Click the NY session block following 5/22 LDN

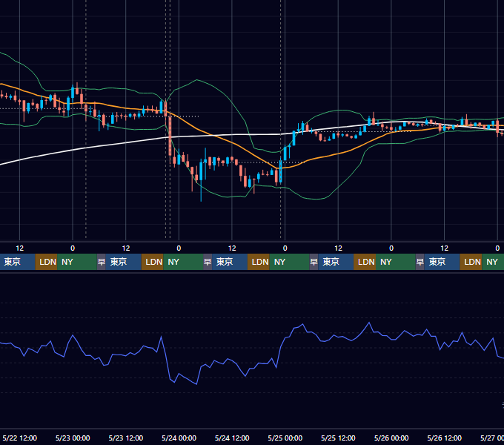click(x=77, y=262)
